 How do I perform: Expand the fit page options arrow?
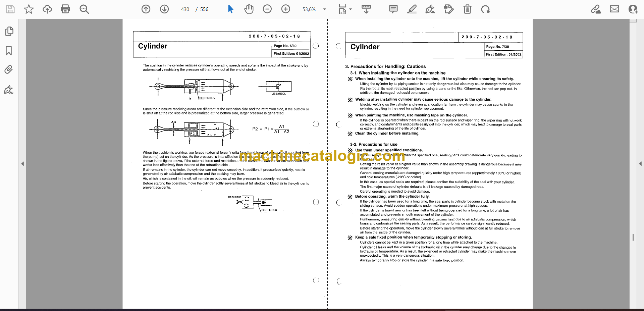pos(351,9)
